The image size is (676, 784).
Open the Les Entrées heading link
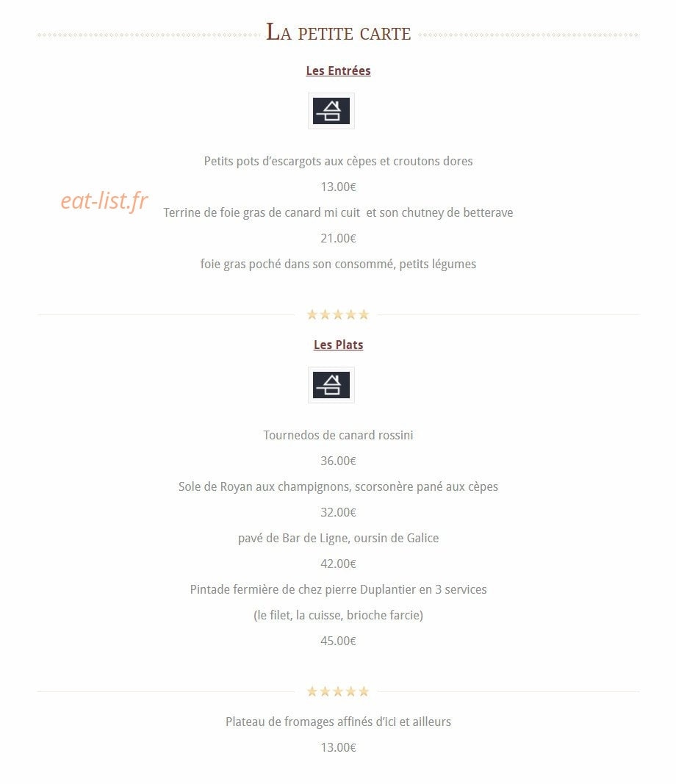(338, 71)
